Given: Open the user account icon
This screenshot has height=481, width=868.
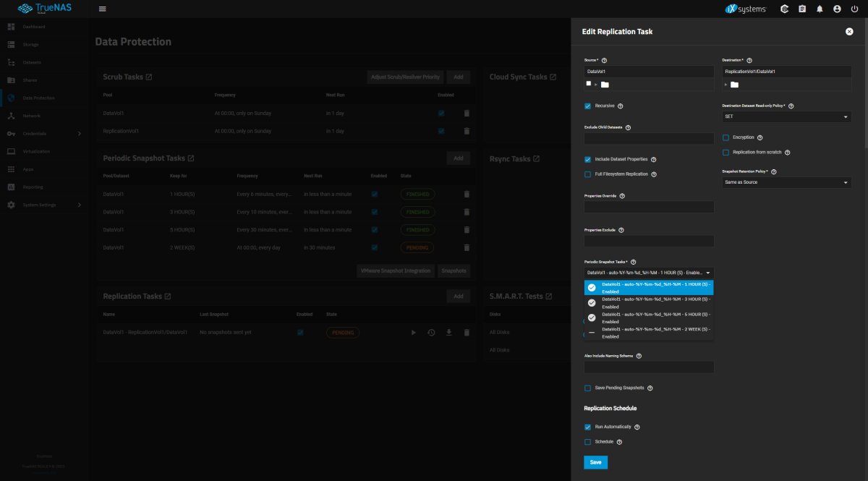Looking at the screenshot, I should [837, 9].
